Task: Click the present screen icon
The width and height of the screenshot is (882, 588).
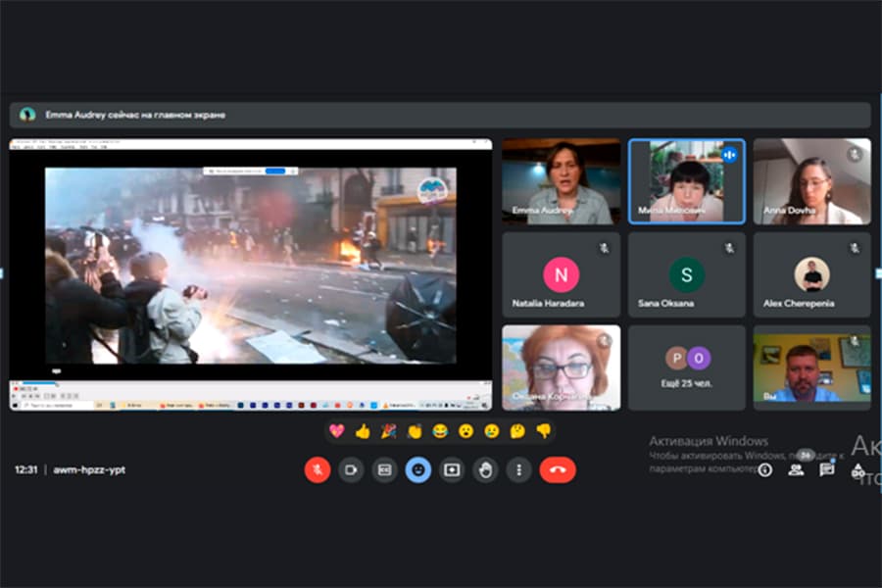Action: tap(452, 469)
